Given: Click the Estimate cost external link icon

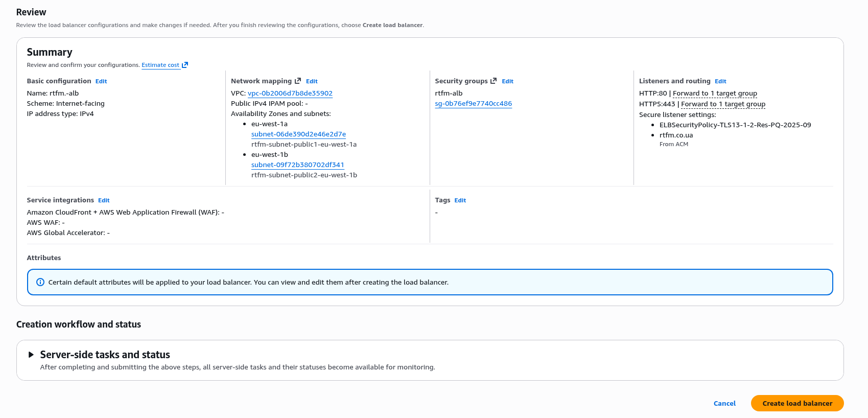Looking at the screenshot, I should coord(185,65).
